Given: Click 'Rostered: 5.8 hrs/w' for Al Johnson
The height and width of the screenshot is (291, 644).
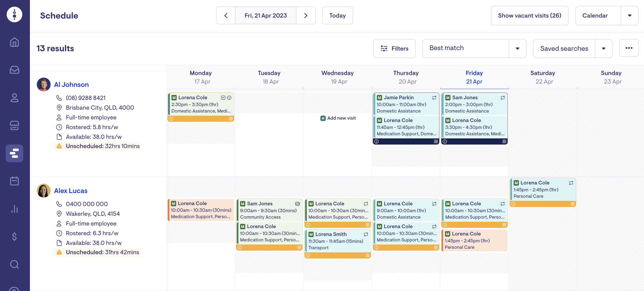Looking at the screenshot, I should [92, 127].
